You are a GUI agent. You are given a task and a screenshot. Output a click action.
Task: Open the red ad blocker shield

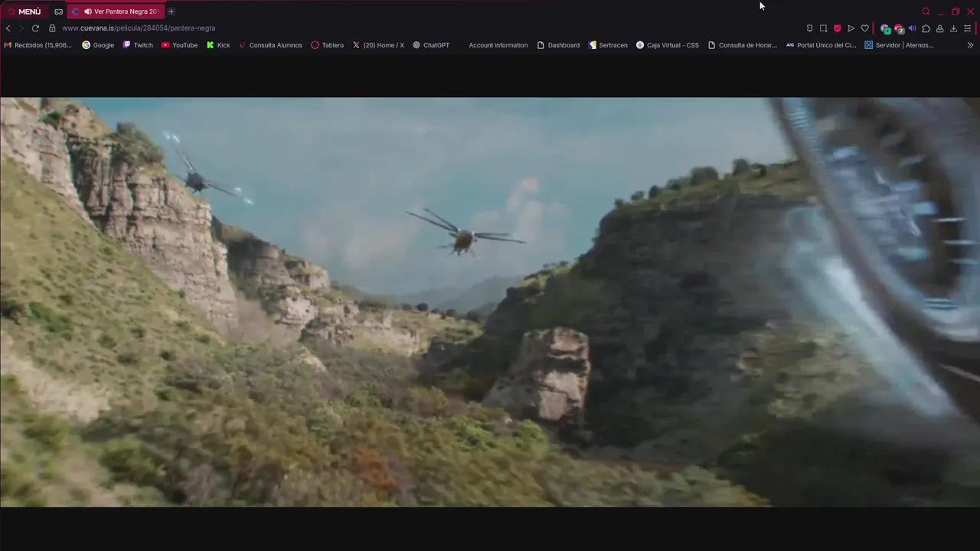click(x=837, y=28)
